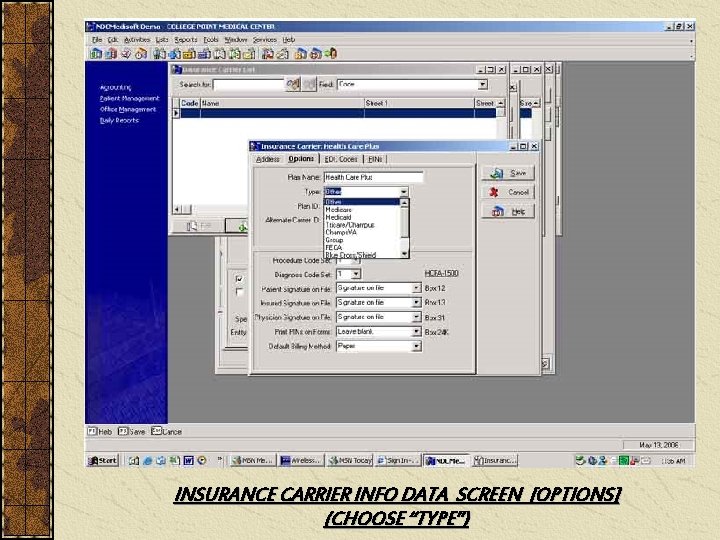Open Physician Signature on File dropdown
Screen dimensions: 720x540
pyautogui.click(x=416, y=317)
